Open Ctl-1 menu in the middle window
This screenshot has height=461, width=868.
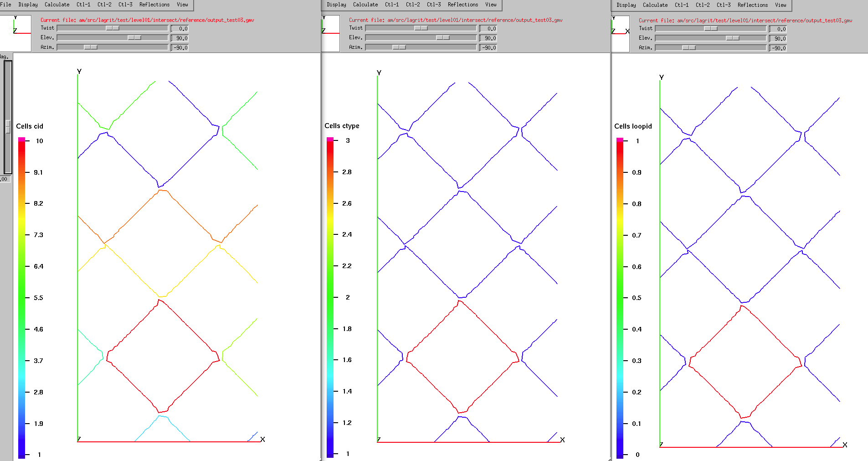pos(391,5)
